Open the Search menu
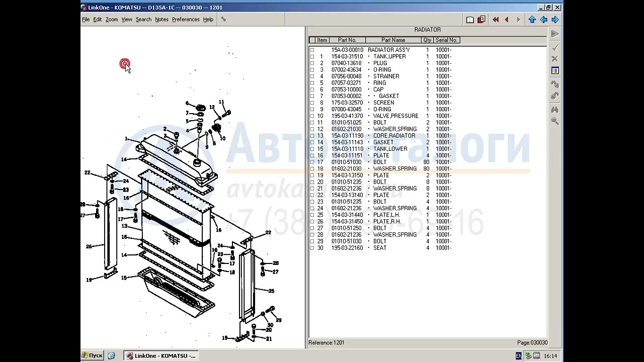Screen dimensions: 644x362 pyautogui.click(x=143, y=20)
